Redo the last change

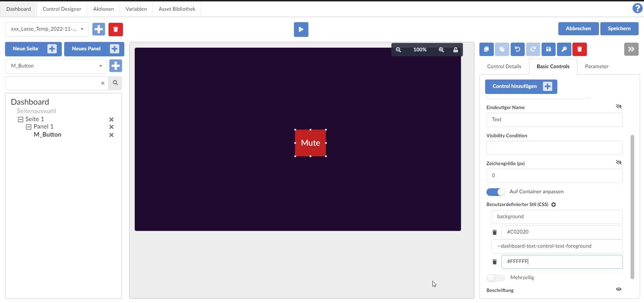click(533, 49)
